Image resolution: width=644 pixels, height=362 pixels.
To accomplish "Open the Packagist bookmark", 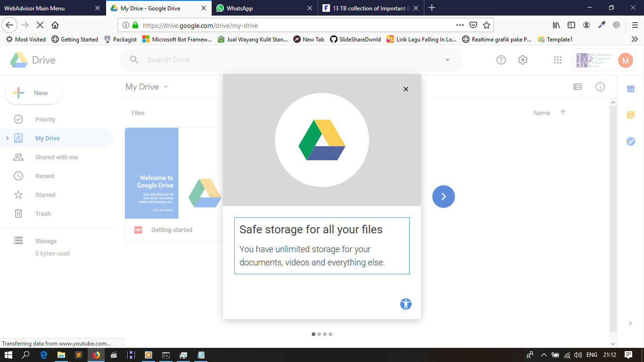I will point(120,40).
